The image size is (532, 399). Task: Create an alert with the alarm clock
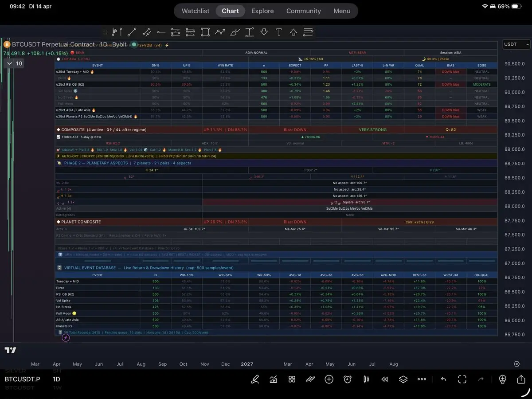tap(348, 379)
